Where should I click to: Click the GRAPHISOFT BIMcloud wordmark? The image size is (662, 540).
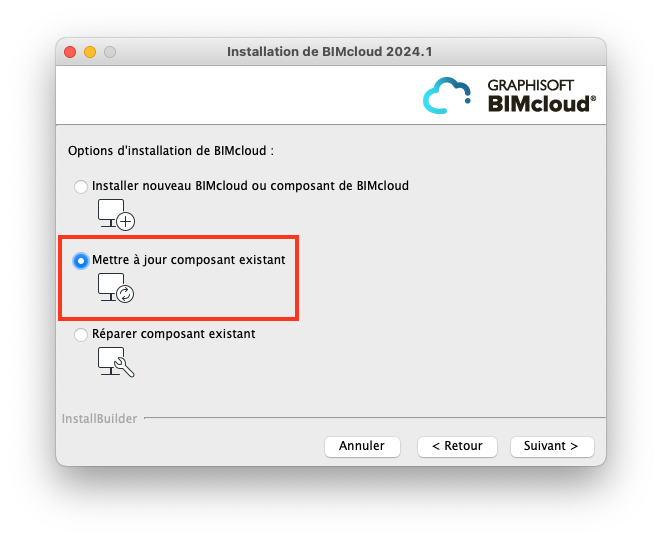pos(542,96)
